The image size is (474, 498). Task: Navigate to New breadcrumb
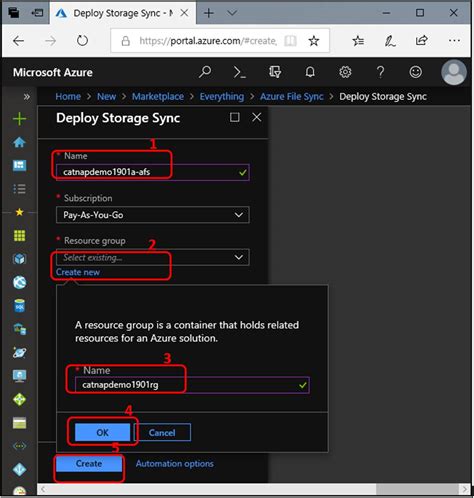click(x=106, y=97)
